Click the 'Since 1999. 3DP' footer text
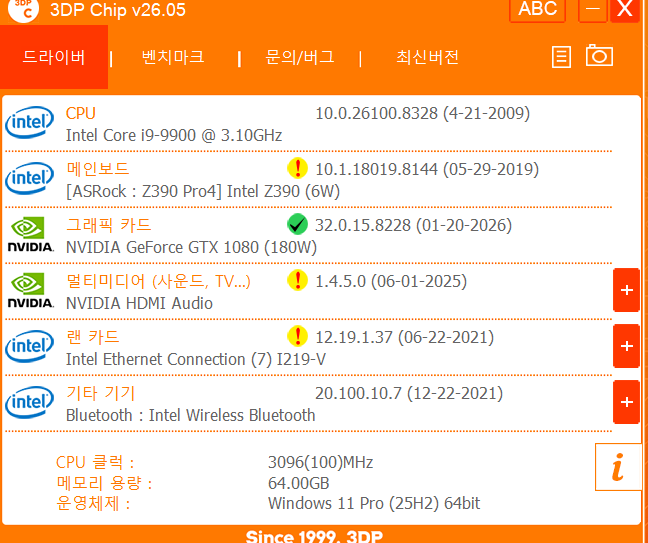Image resolution: width=648 pixels, height=543 pixels. coord(314,536)
